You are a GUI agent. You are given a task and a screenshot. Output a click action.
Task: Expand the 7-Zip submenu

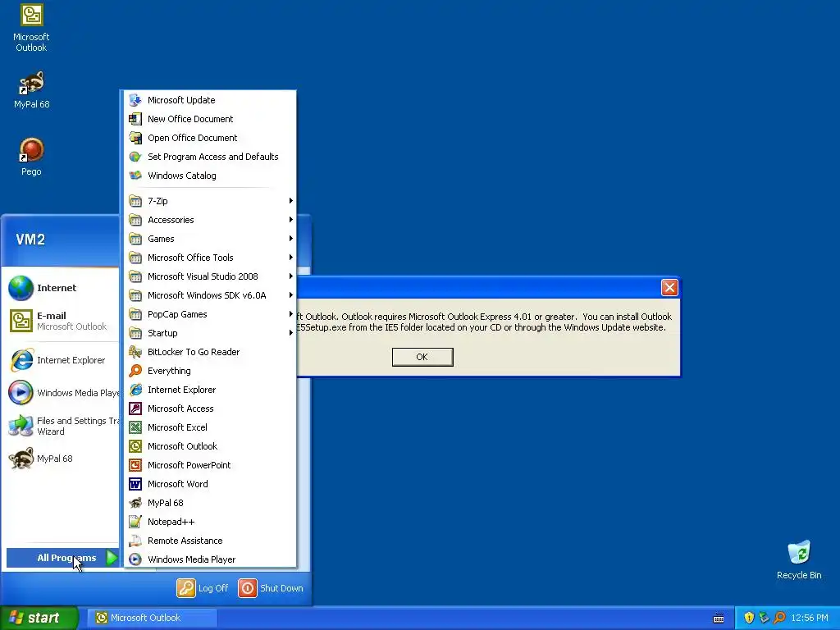(x=209, y=201)
